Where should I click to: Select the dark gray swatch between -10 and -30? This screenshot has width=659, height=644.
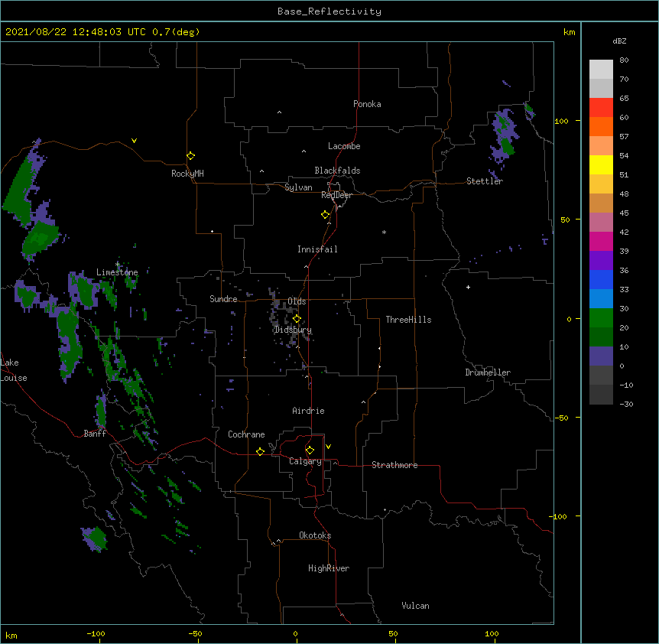(x=601, y=395)
